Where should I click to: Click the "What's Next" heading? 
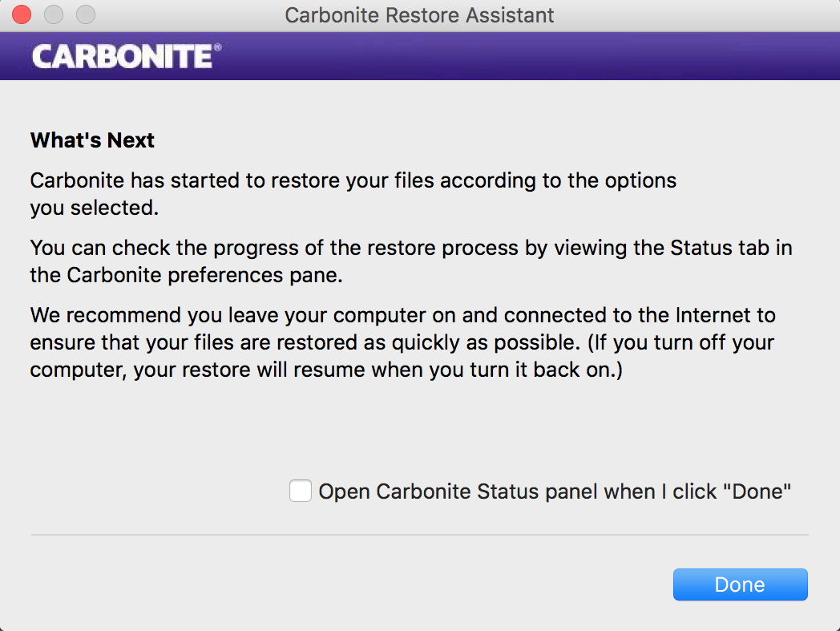coord(92,140)
